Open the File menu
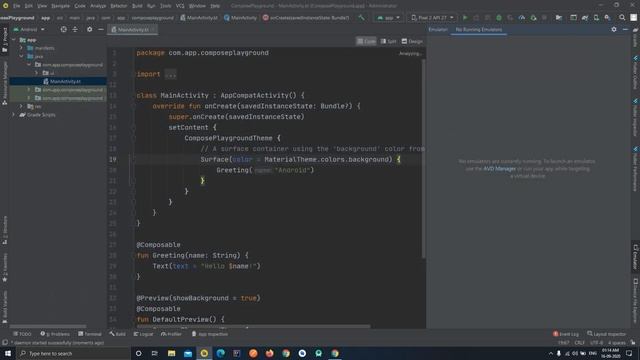This screenshot has height=360, width=640. pos(16,6)
